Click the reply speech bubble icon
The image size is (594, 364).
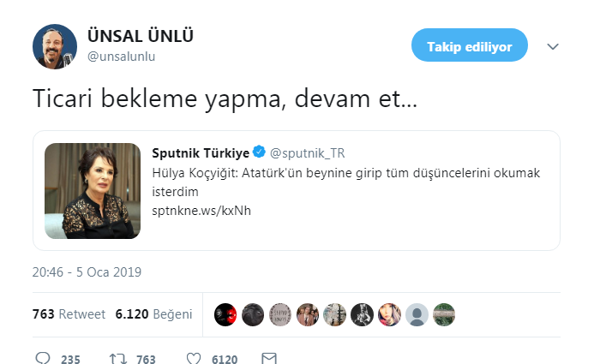43,358
